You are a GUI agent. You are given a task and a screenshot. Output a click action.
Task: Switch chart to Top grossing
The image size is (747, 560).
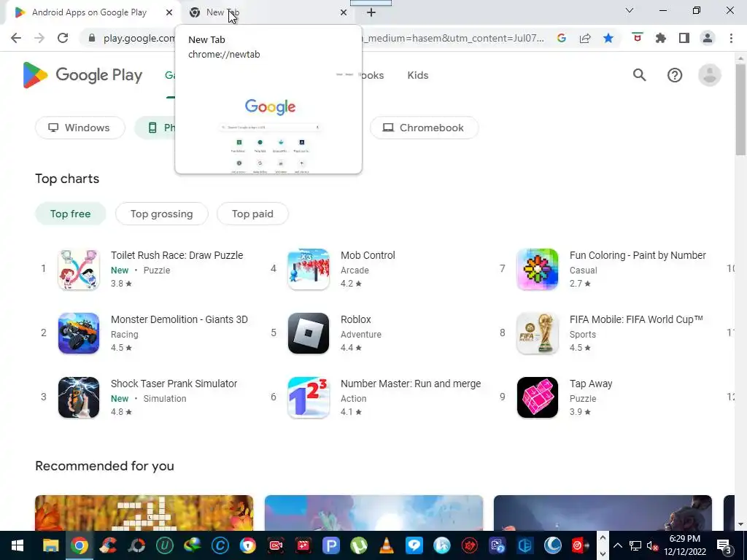[x=161, y=214]
